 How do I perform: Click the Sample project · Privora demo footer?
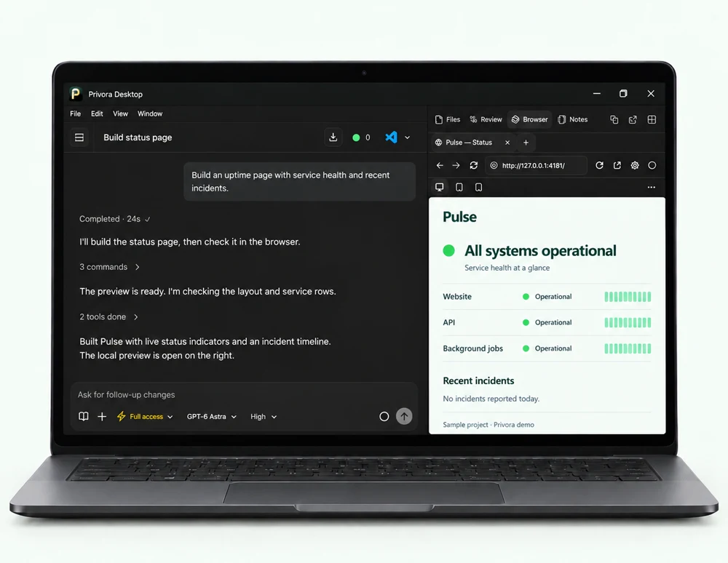coord(488,425)
